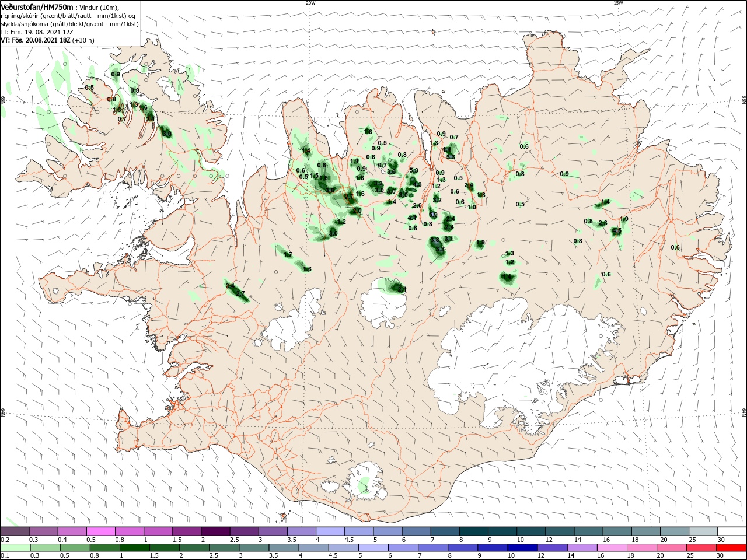Pick the medium green 0.5 swatch in the rain legend
The height and width of the screenshot is (560, 747).
[75, 548]
